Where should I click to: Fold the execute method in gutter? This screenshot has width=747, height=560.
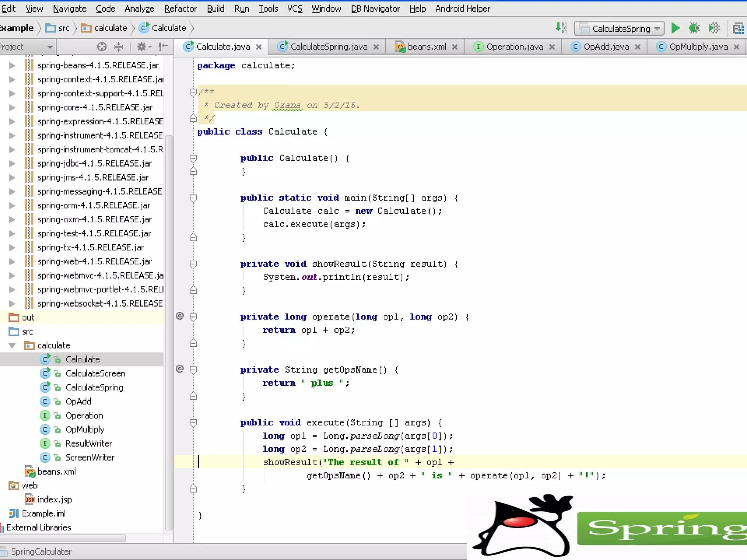pyautogui.click(x=193, y=423)
